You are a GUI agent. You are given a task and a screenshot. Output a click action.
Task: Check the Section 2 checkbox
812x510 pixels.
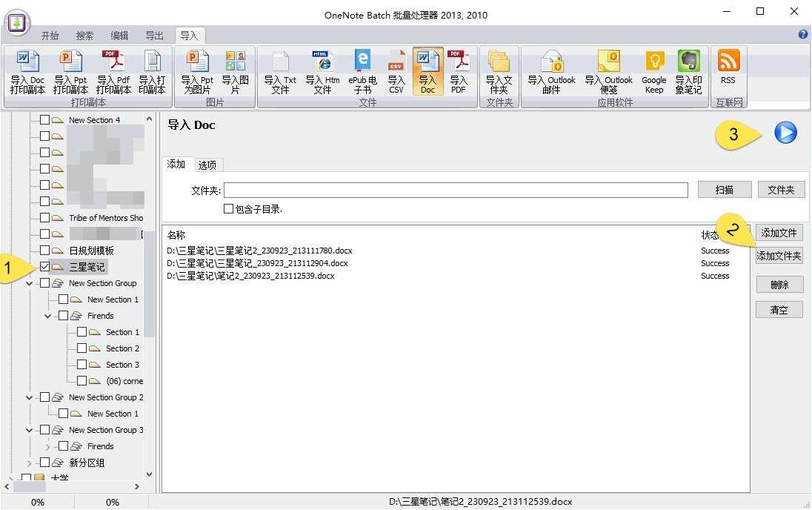click(81, 348)
